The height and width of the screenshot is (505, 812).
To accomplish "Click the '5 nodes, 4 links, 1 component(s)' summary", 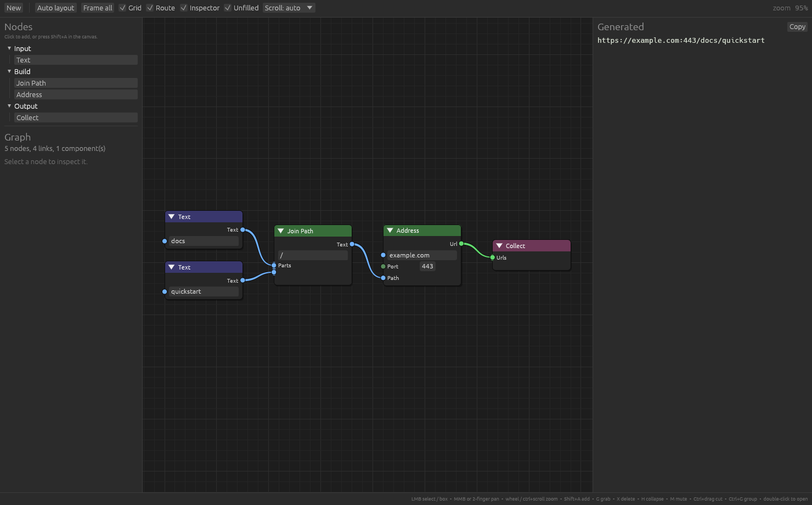I will 55,148.
